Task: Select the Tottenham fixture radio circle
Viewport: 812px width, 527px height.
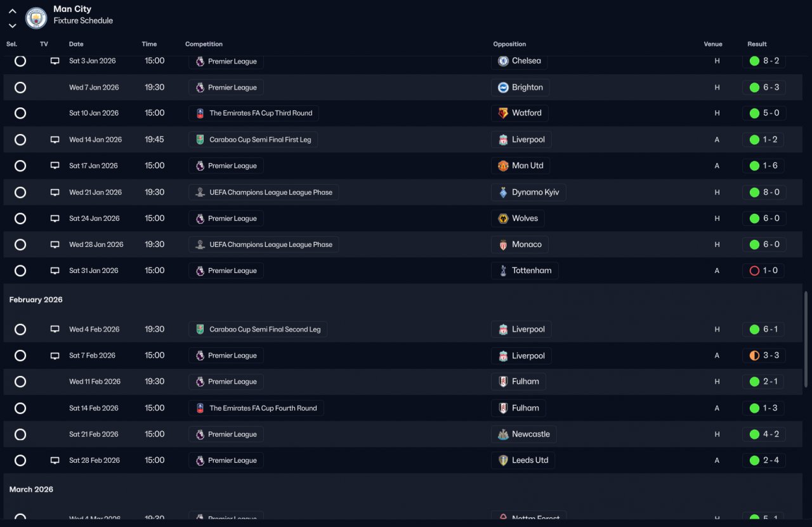Action: [20, 270]
